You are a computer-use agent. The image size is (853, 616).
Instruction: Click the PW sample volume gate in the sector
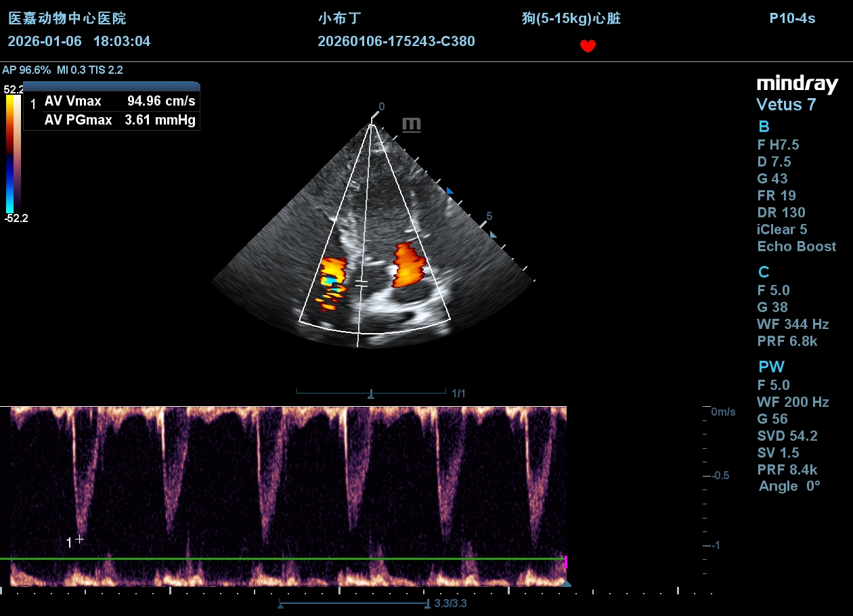(x=362, y=284)
